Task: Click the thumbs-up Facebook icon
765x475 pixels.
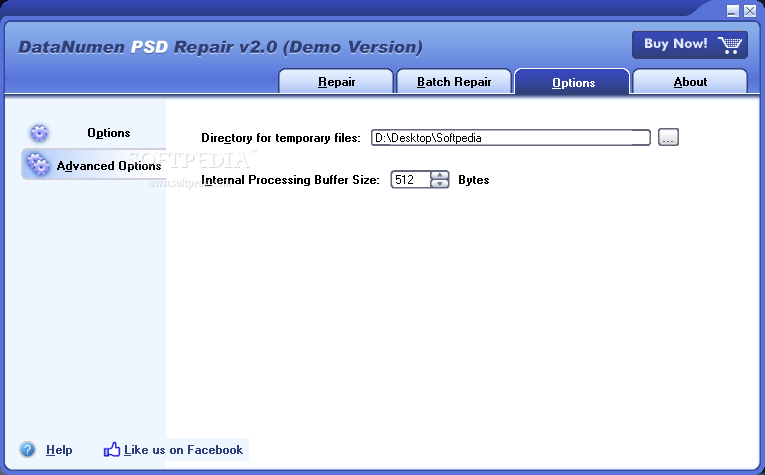Action: pyautogui.click(x=112, y=449)
